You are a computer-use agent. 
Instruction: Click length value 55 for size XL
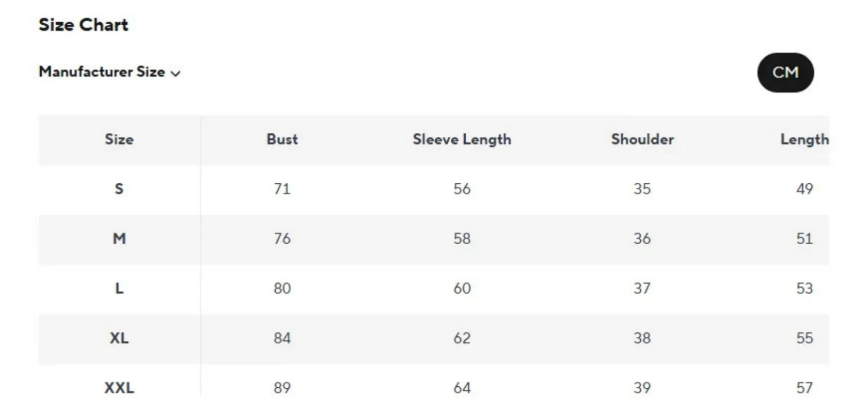coord(805,338)
